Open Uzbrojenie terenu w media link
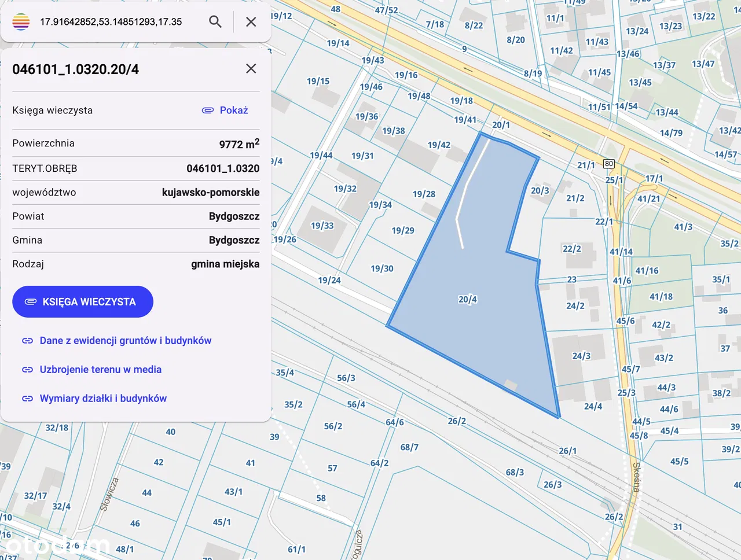 click(100, 370)
